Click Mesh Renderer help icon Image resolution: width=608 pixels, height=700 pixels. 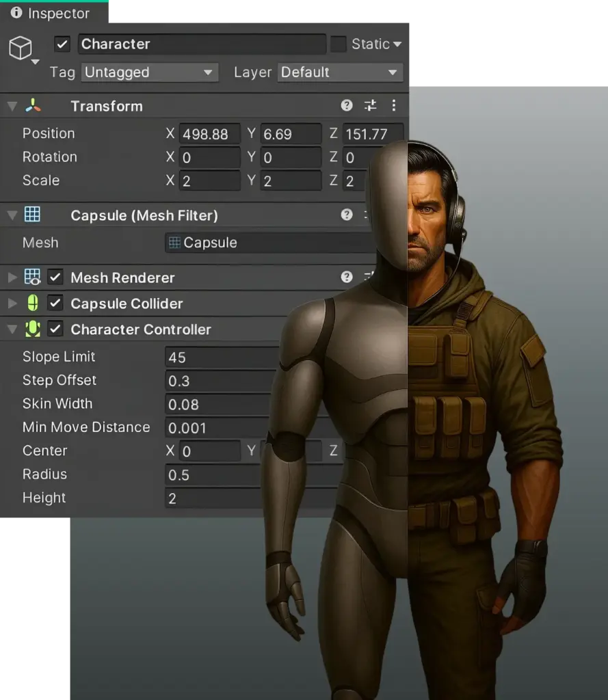coord(347,277)
